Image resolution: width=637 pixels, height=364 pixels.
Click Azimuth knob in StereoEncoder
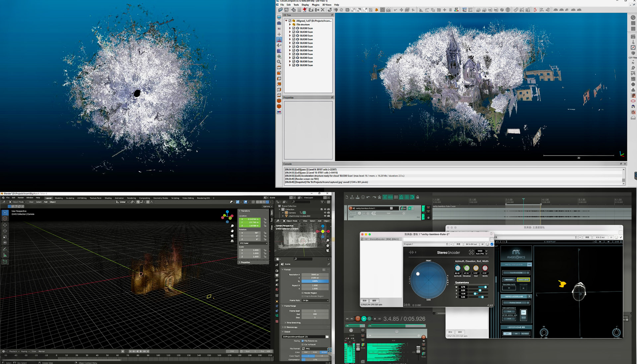(458, 268)
